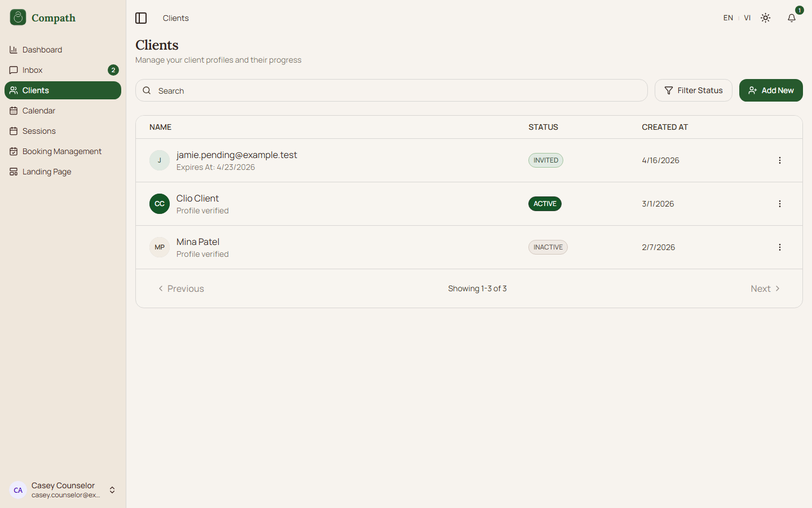Open Landing Page in the sidebar
Viewport: 812px width, 508px height.
click(x=63, y=172)
